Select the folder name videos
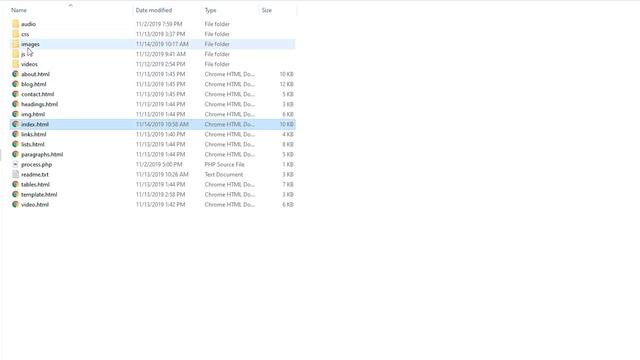The height and width of the screenshot is (360, 640). tap(29, 64)
